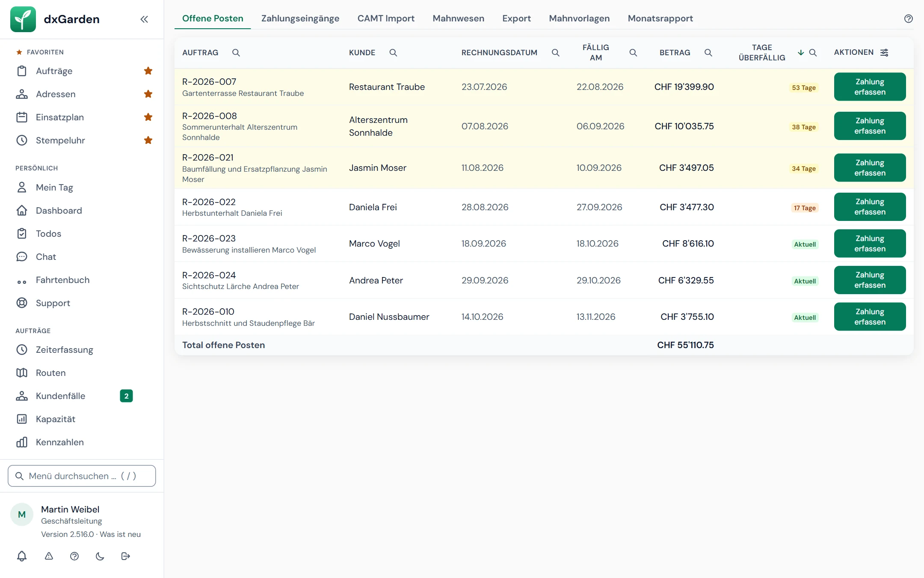Click the logout icon in sidebar footer
The width and height of the screenshot is (924, 578).
point(126,556)
